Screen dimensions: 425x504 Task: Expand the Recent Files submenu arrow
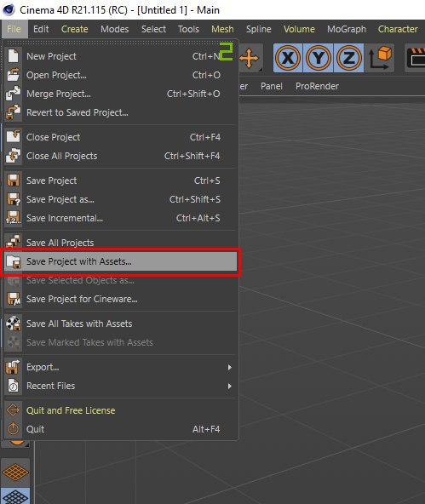click(x=230, y=386)
